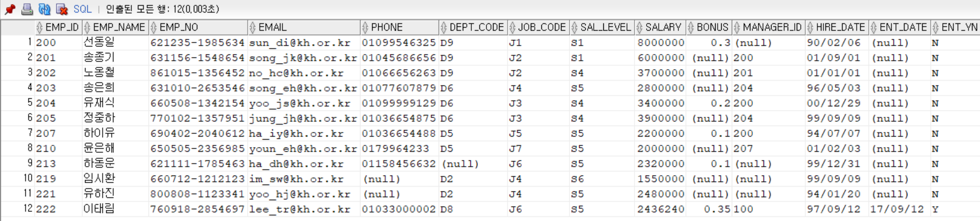This screenshot has width=980, height=221.
Task: Sort by the SAL_LEVEL column header
Action: coord(601,27)
